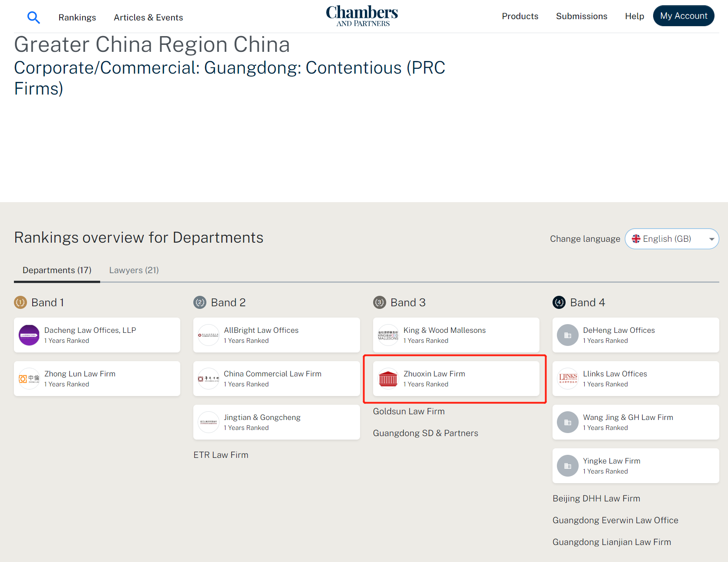This screenshot has height=562, width=728.
Task: Open the Chambers and Partners logo home
Action: coord(362,16)
